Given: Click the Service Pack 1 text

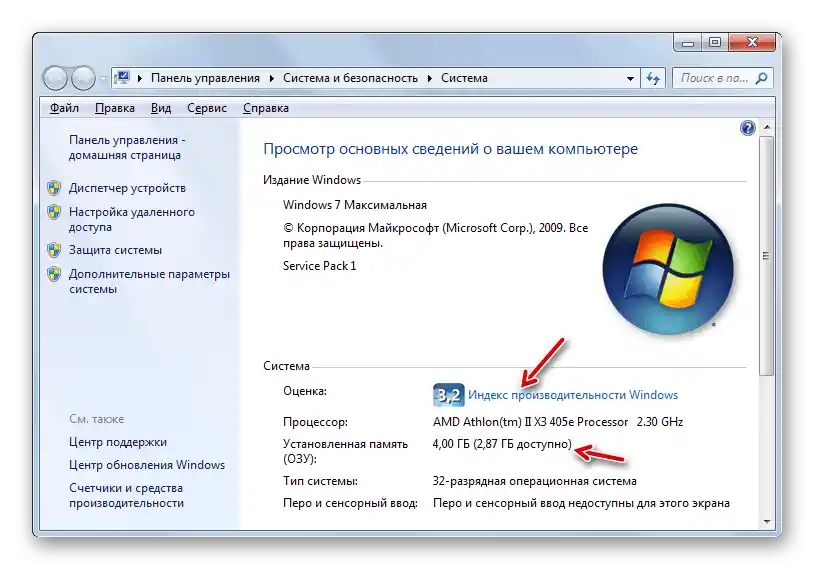Looking at the screenshot, I should 320,266.
